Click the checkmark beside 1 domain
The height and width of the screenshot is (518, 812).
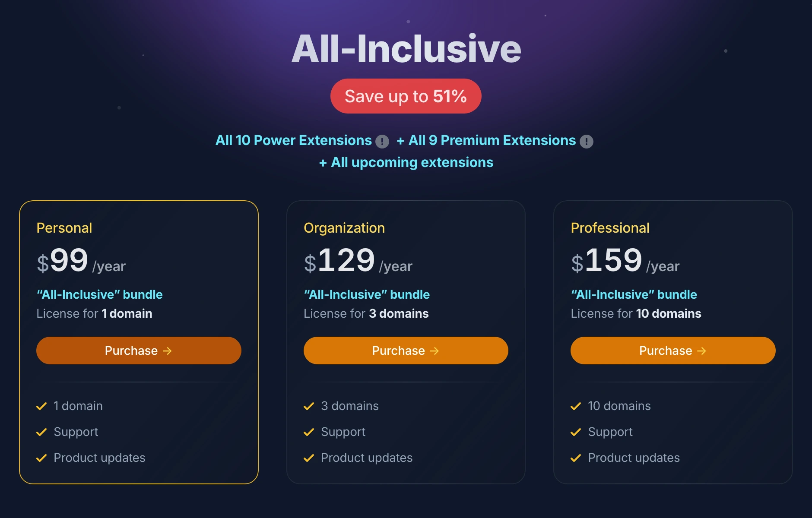click(41, 406)
